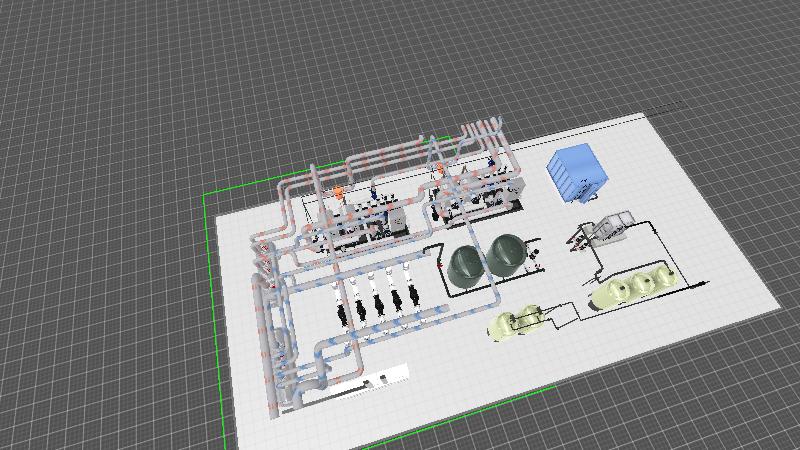Image resolution: width=800 pixels, height=450 pixels.
Task: Select the blue cube-shaped container unit
Action: [579, 173]
